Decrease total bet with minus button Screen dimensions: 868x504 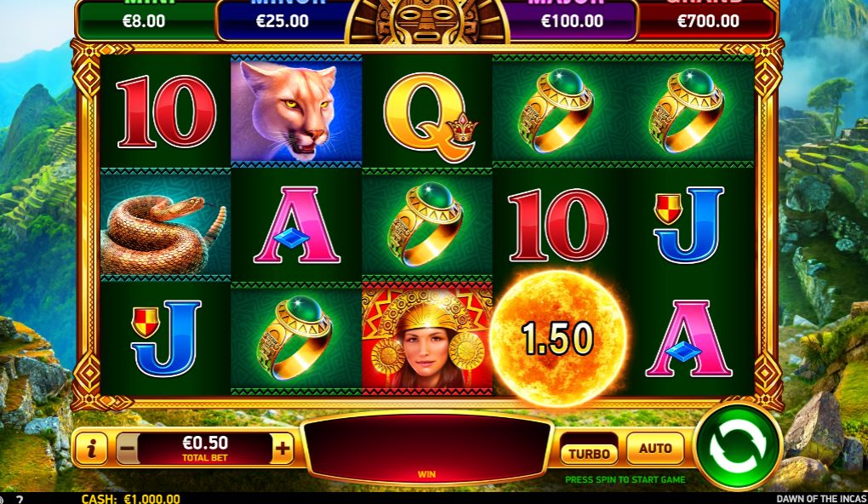pos(128,448)
